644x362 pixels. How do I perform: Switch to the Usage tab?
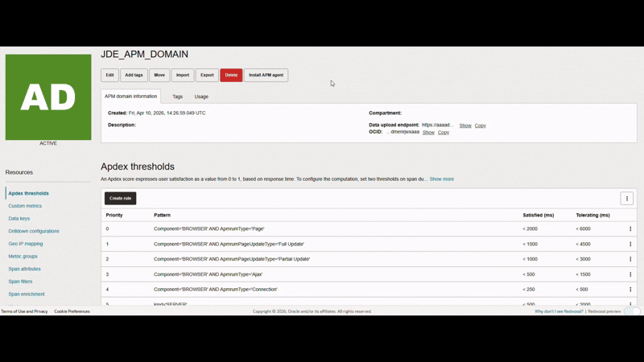pos(201,97)
